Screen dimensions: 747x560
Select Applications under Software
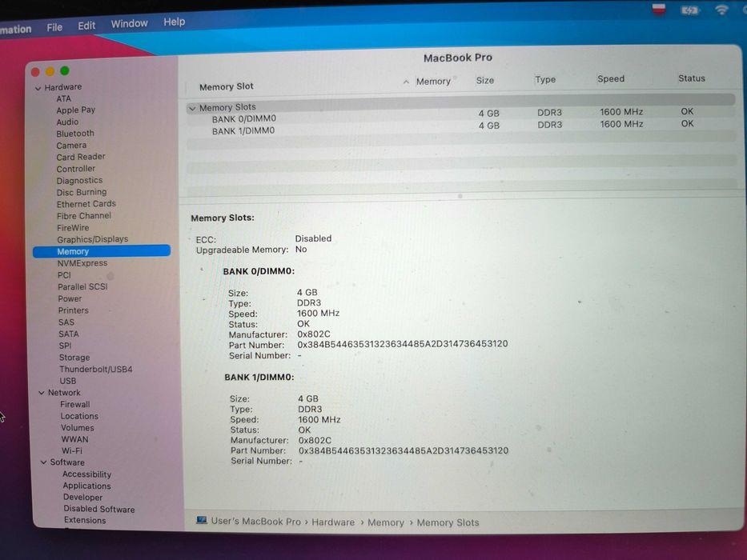point(86,486)
